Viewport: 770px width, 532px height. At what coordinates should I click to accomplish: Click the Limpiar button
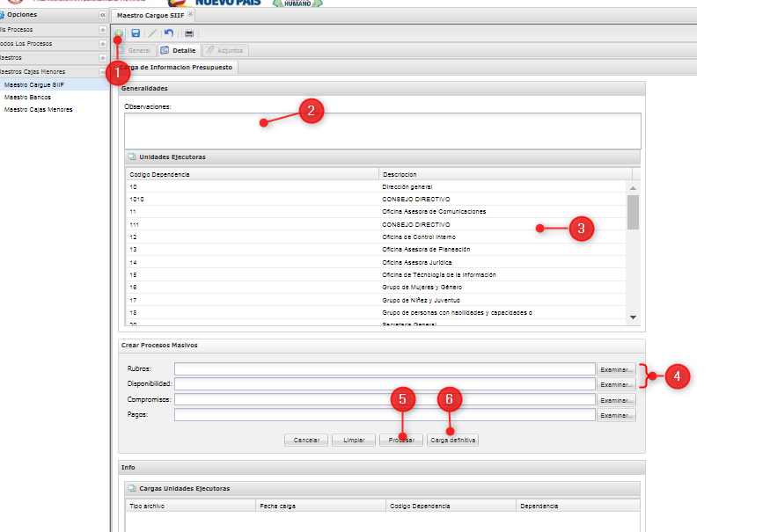pos(353,440)
